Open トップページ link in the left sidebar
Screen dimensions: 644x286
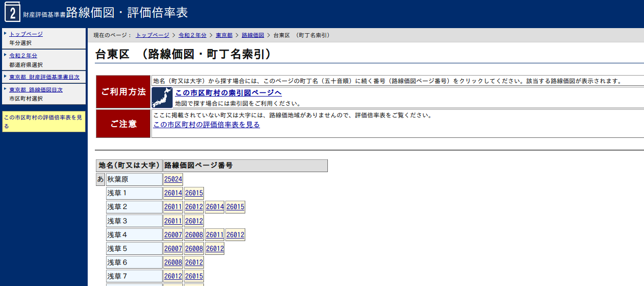26,34
